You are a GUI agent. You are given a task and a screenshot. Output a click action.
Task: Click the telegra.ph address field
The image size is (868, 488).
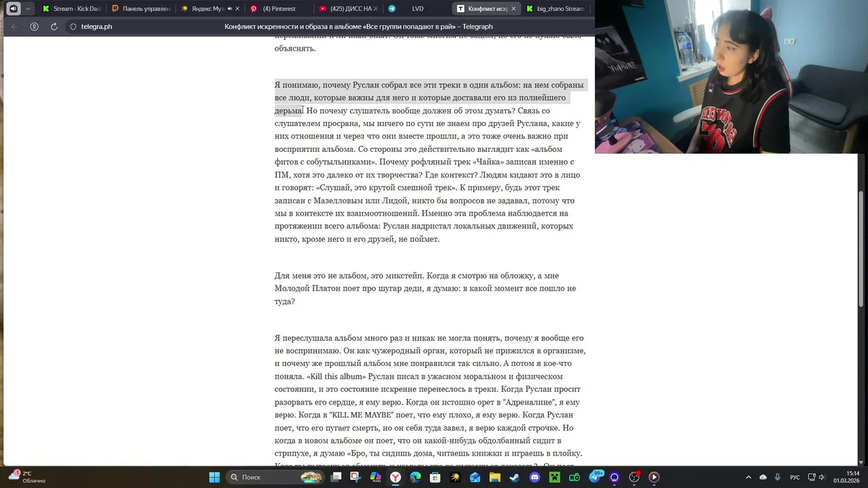[96, 26]
